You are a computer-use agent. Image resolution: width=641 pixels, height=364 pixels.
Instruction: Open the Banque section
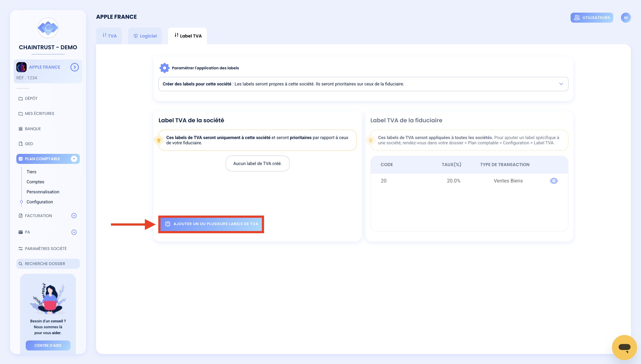coord(33,129)
